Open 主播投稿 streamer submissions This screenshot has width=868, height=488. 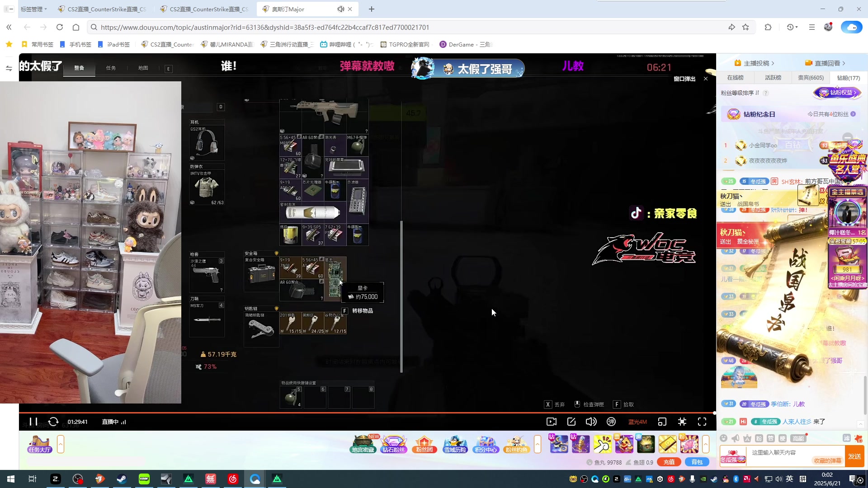(755, 63)
